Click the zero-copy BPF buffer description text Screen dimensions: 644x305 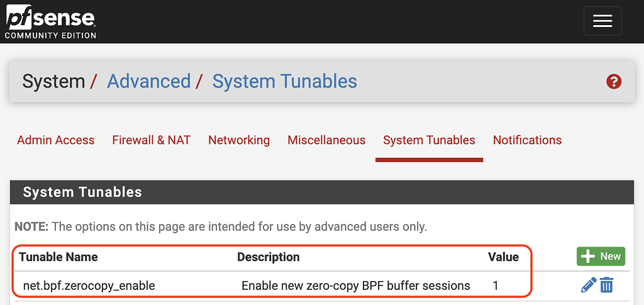355,286
